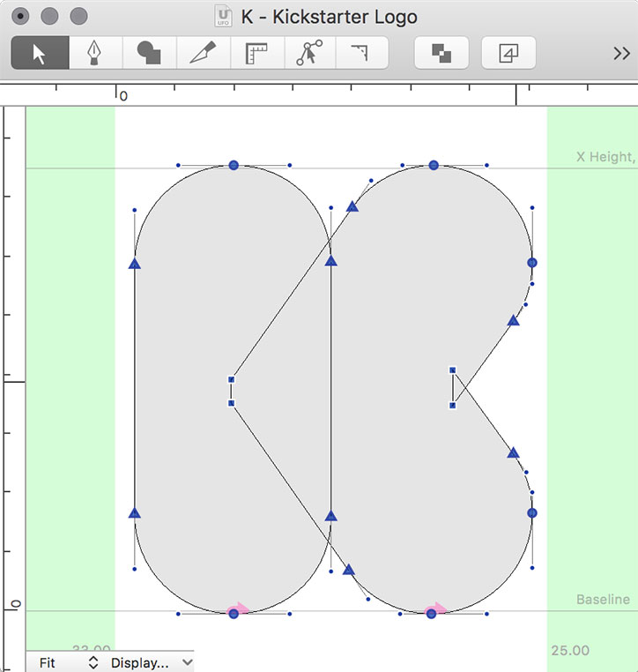
Task: Open the Display... dropdown menu
Action: [152, 662]
